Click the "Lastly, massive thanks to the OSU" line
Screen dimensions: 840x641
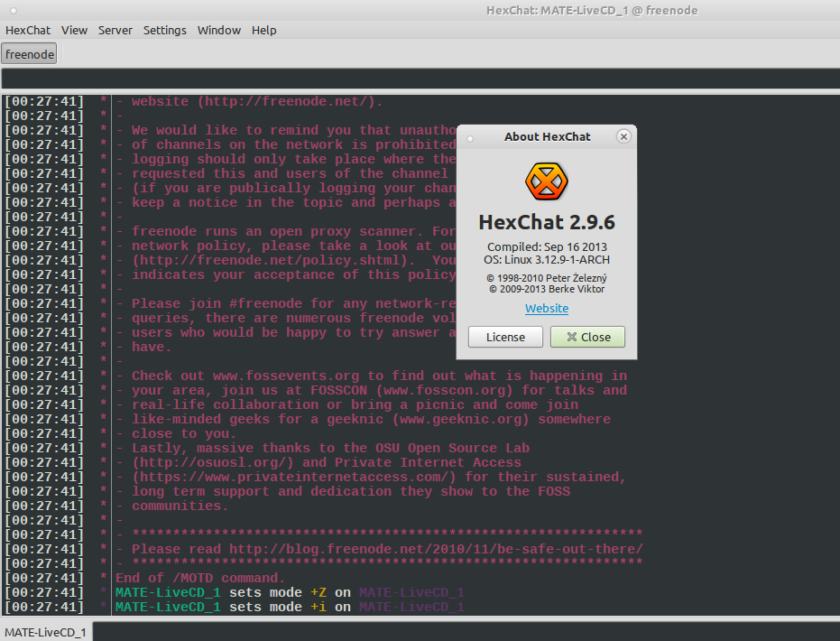330,449
